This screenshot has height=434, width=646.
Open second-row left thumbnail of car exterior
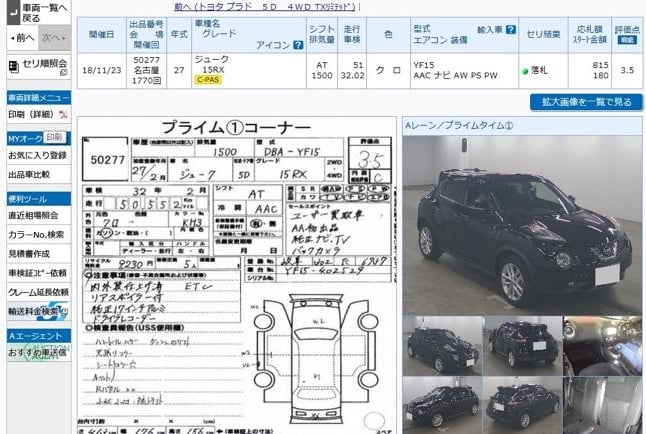(x=443, y=405)
